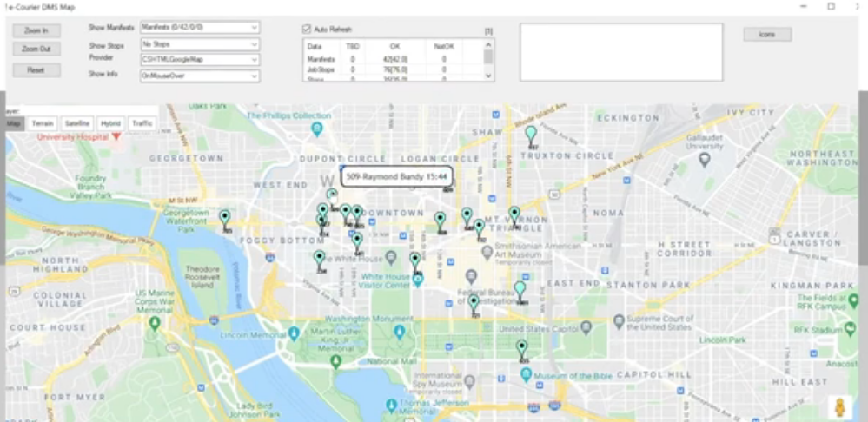This screenshot has width=868, height=422.
Task: Click the "42[42.0]" cell in the table
Action: pyautogui.click(x=395, y=59)
